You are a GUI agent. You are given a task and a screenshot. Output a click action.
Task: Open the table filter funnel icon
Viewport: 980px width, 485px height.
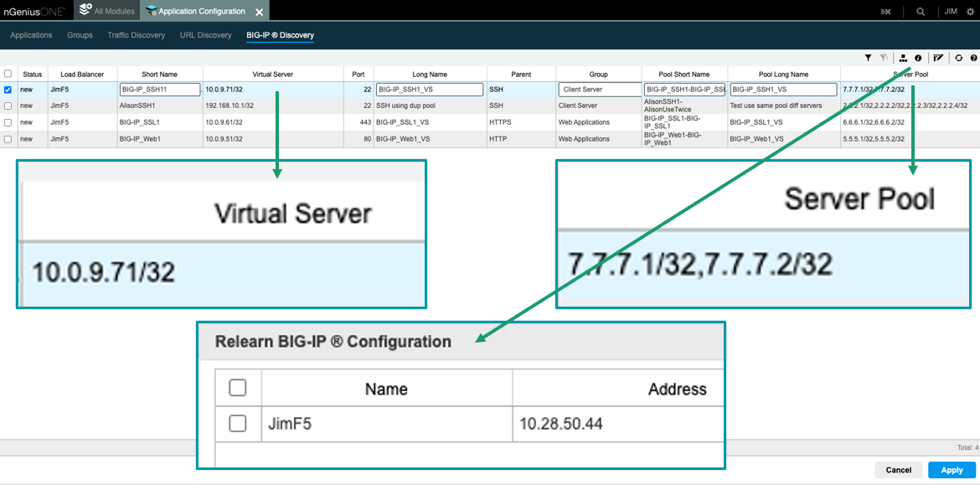pyautogui.click(x=868, y=58)
